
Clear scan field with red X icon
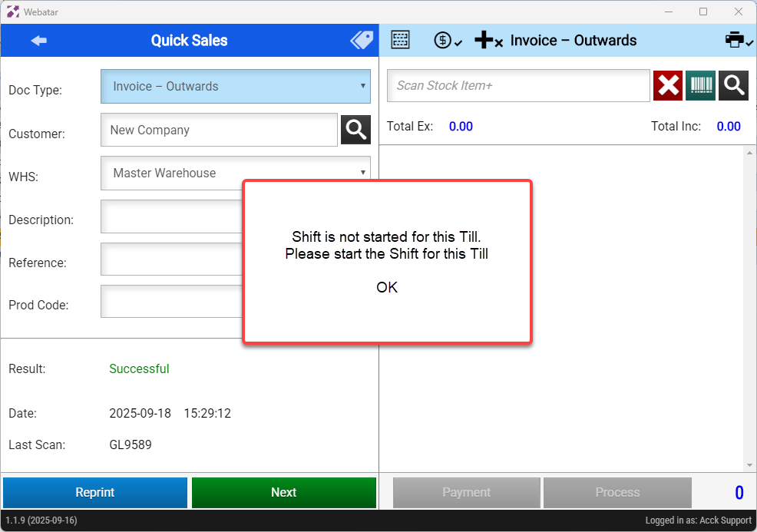click(x=668, y=85)
